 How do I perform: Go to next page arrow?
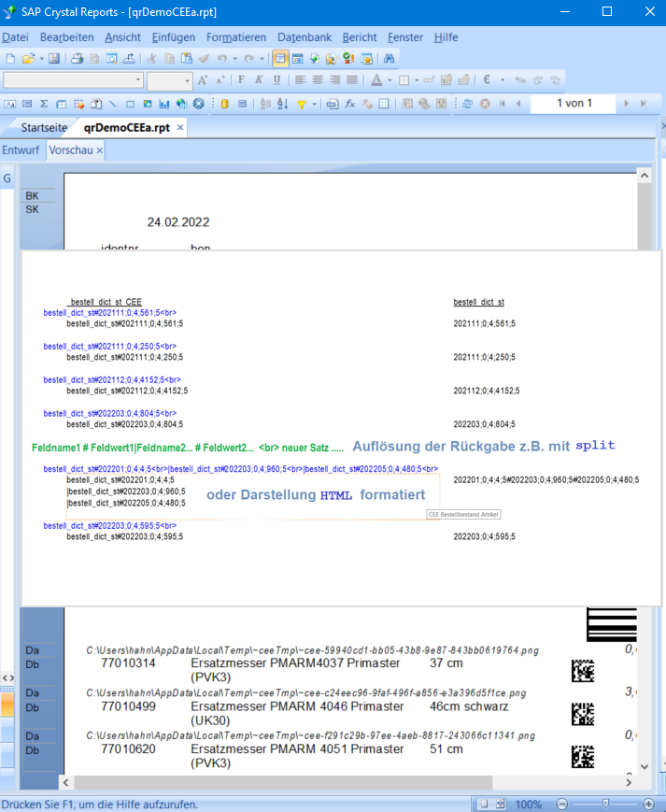point(626,104)
